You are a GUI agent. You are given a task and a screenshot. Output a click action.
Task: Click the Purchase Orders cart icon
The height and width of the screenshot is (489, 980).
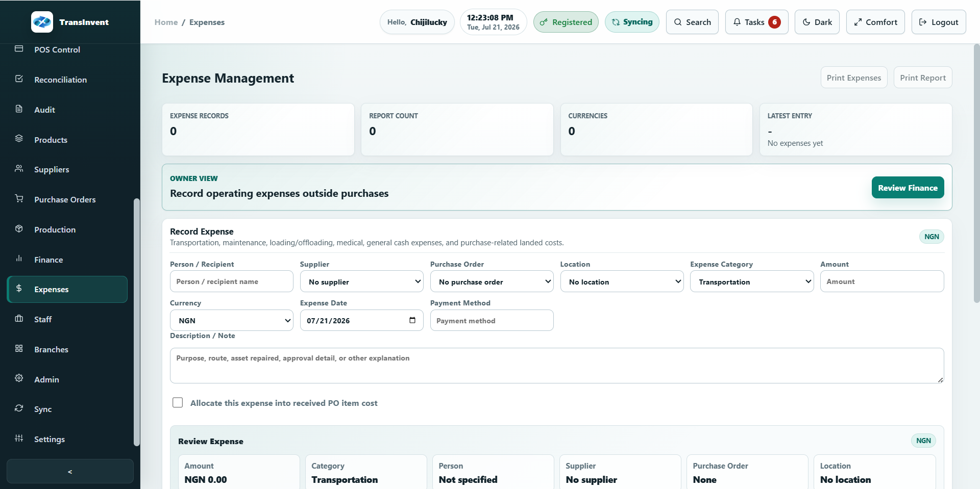[19, 199]
